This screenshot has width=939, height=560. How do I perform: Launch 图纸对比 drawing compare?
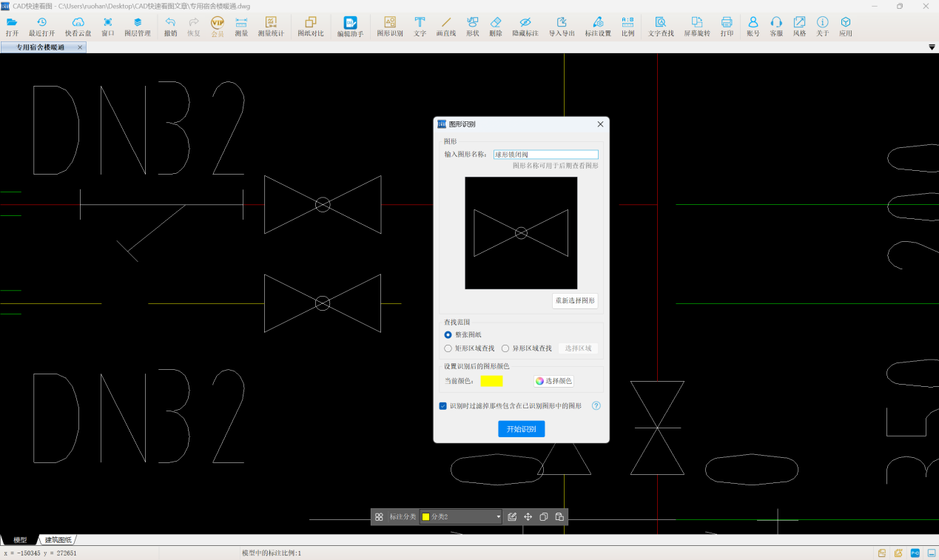coord(311,27)
